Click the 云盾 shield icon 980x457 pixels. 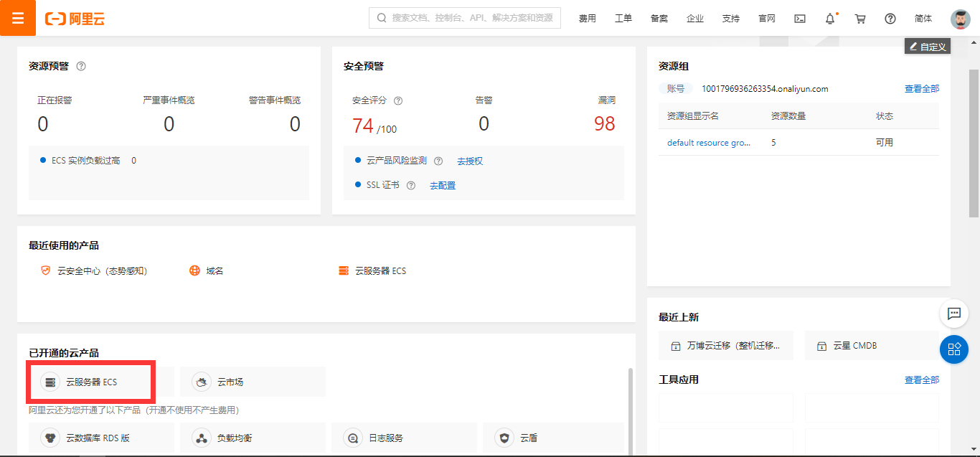[x=504, y=438]
